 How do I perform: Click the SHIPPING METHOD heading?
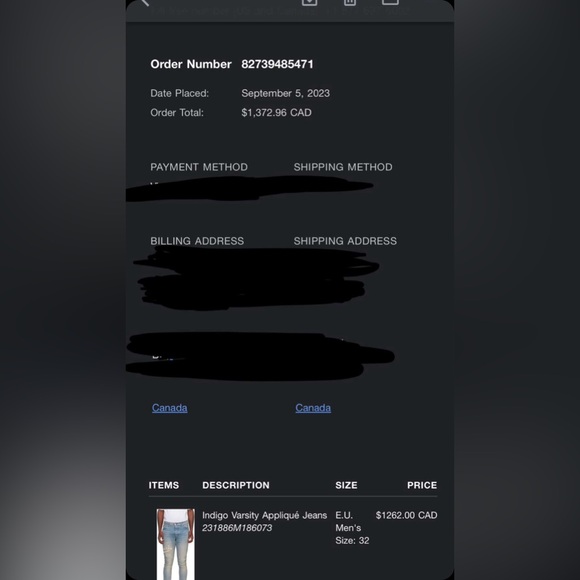343,167
